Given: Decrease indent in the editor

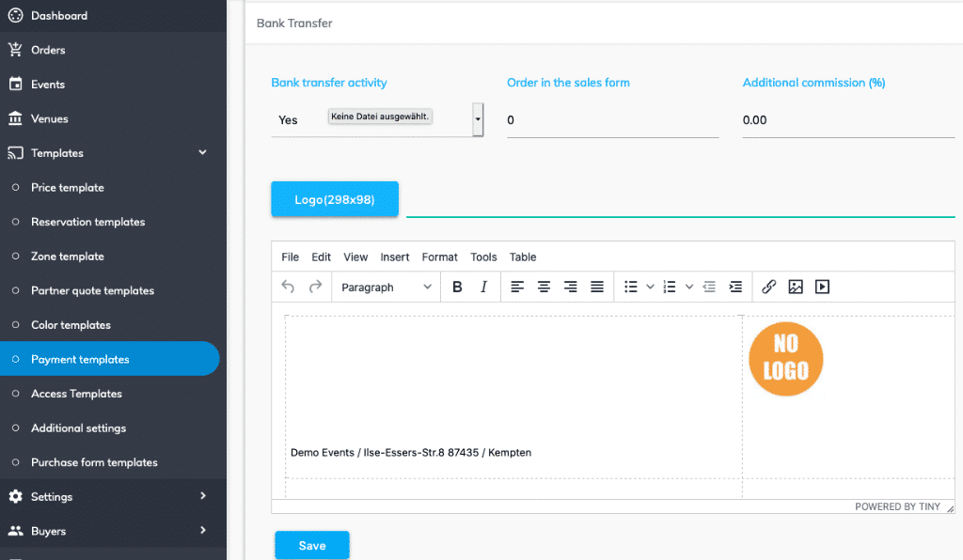Looking at the screenshot, I should point(709,287).
